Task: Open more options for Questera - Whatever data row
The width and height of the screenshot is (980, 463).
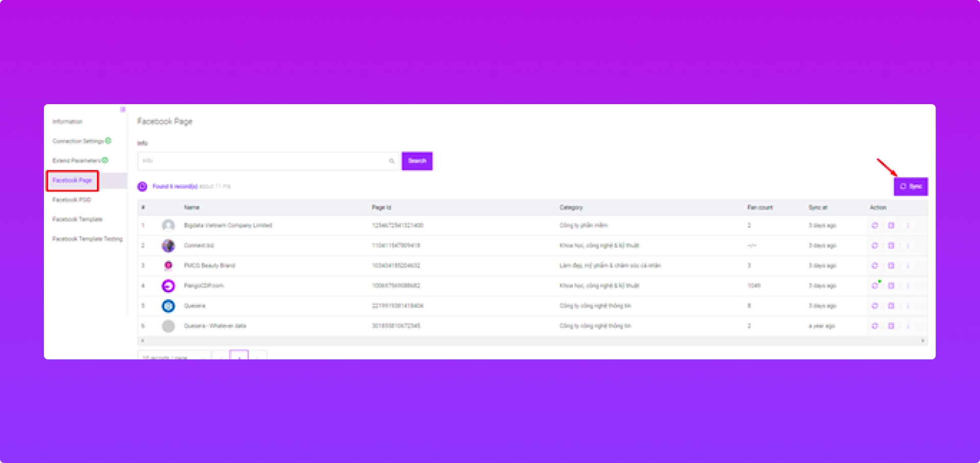Action: [x=908, y=326]
